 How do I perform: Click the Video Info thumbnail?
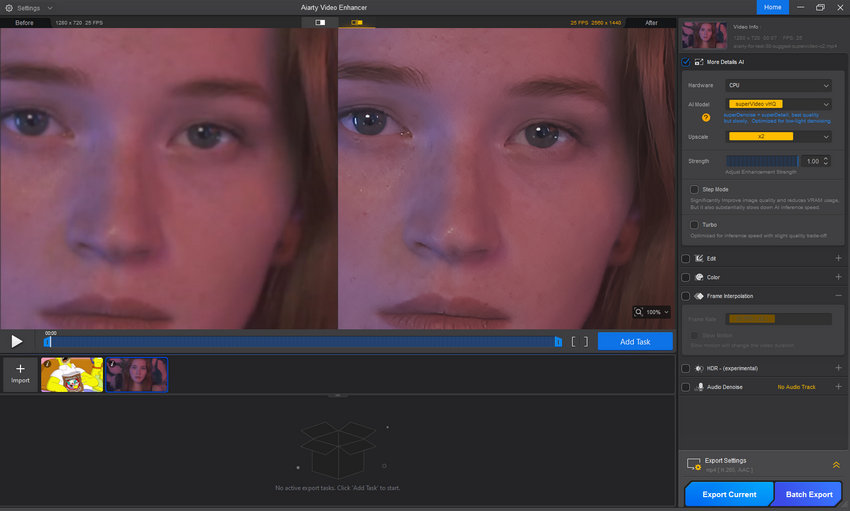(x=704, y=36)
